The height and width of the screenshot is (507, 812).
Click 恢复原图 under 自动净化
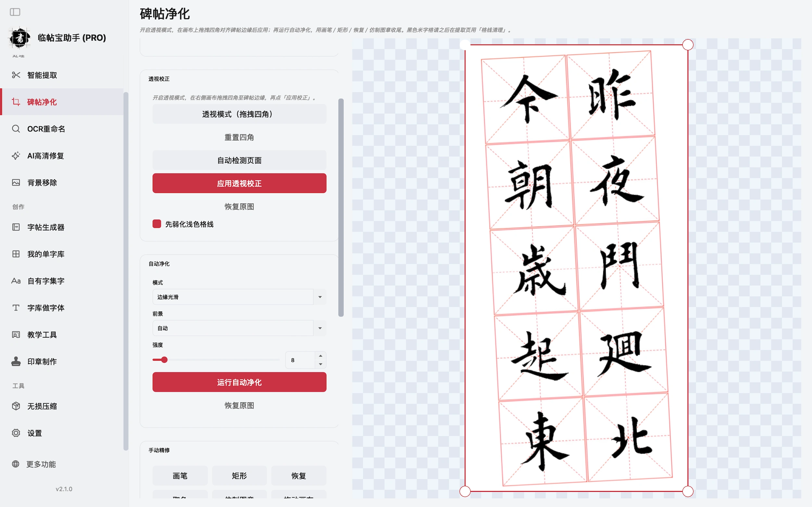239,405
